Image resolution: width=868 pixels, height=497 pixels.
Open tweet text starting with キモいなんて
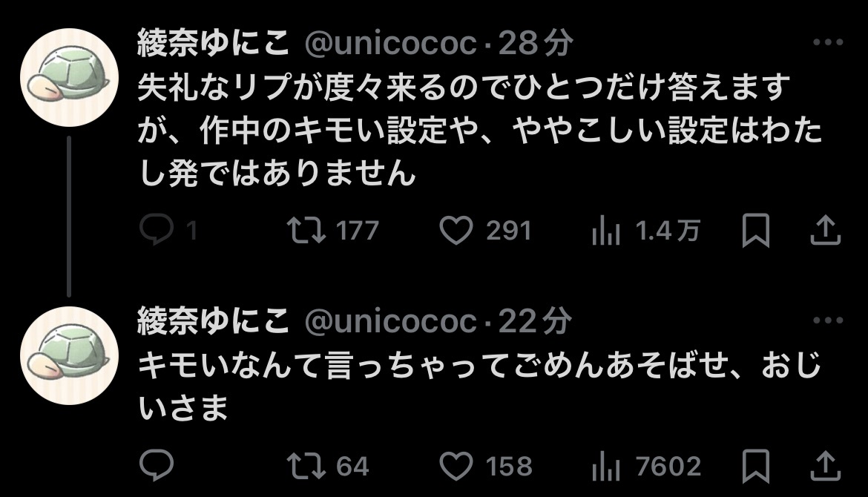click(479, 386)
